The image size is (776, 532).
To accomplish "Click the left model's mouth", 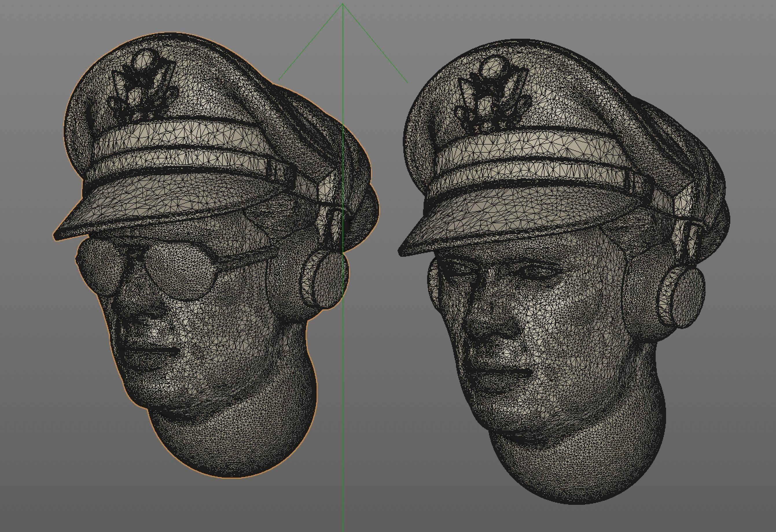I will pos(152,350).
